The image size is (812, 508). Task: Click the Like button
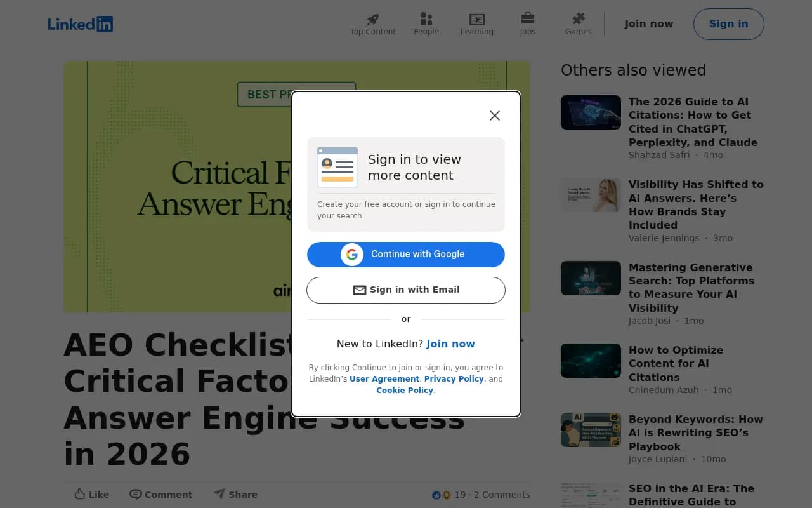coord(91,495)
